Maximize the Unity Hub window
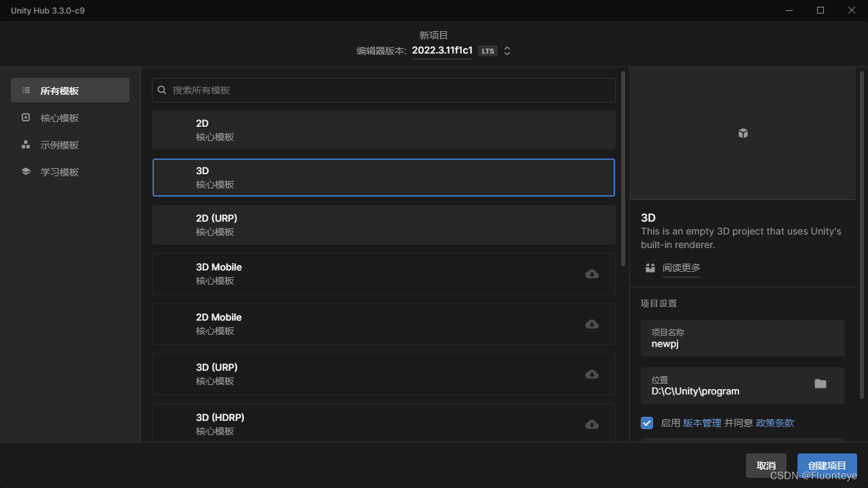 coord(821,10)
